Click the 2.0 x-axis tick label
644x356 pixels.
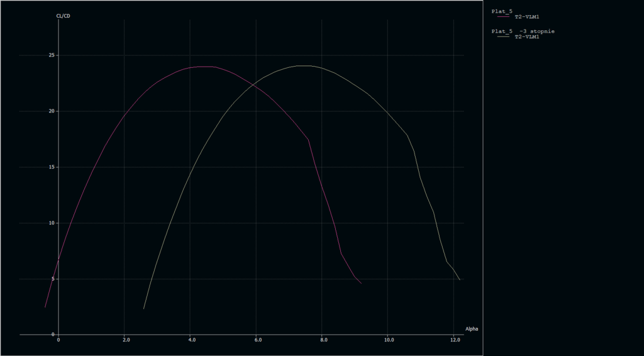click(126, 340)
